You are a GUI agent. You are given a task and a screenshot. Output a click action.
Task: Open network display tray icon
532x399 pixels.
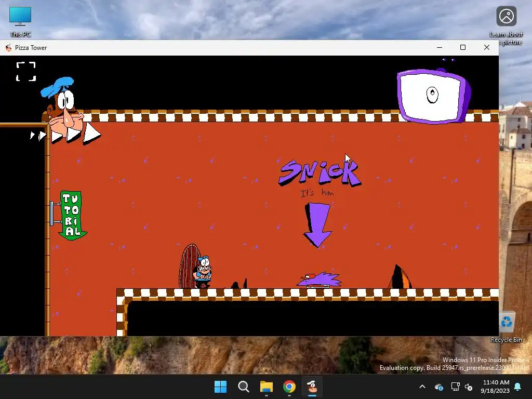[455, 387]
